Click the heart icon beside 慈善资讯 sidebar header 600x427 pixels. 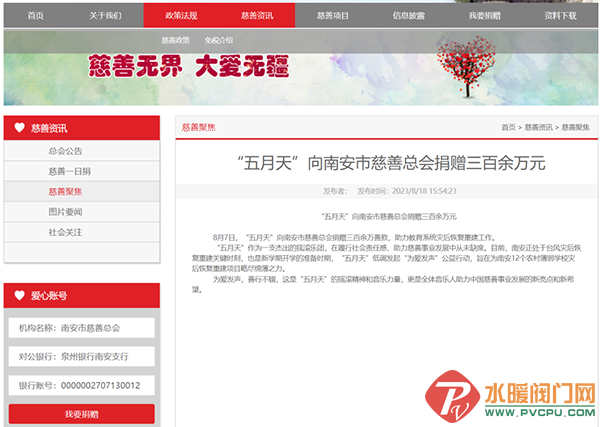point(20,127)
